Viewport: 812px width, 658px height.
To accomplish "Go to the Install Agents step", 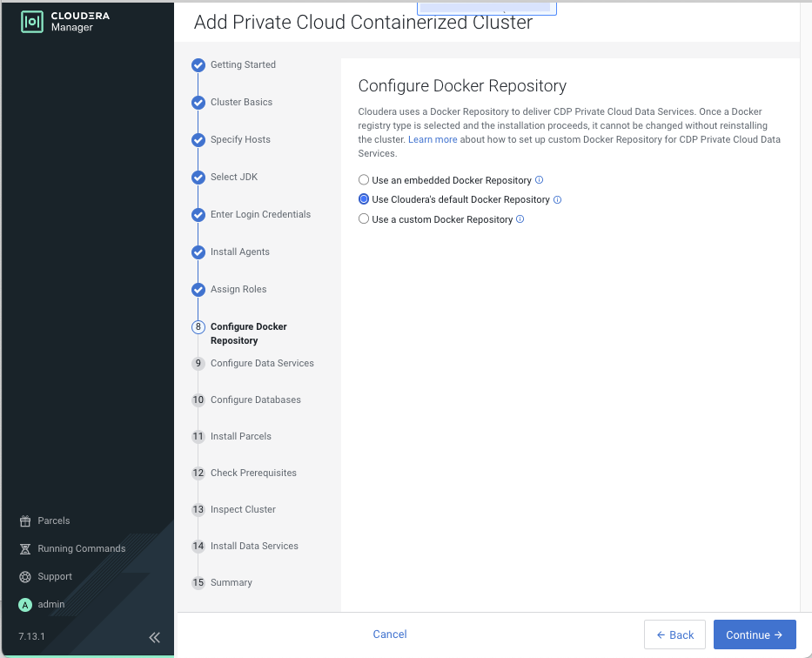I will [239, 252].
